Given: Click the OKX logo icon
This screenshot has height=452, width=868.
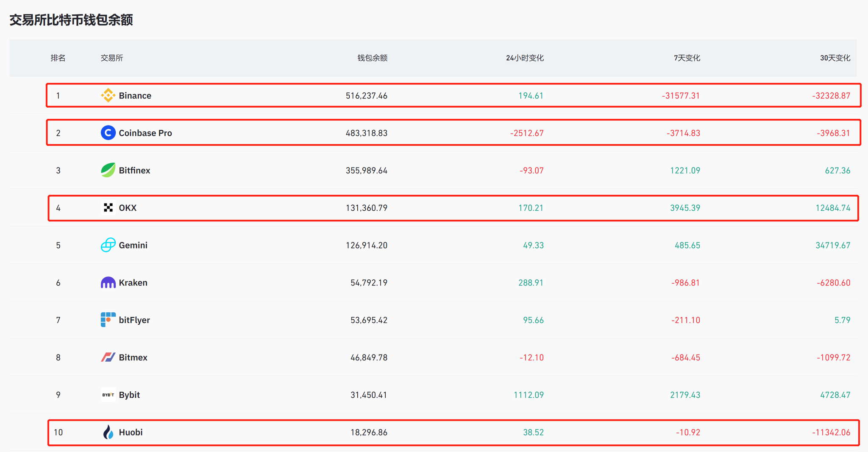Looking at the screenshot, I should click(108, 207).
